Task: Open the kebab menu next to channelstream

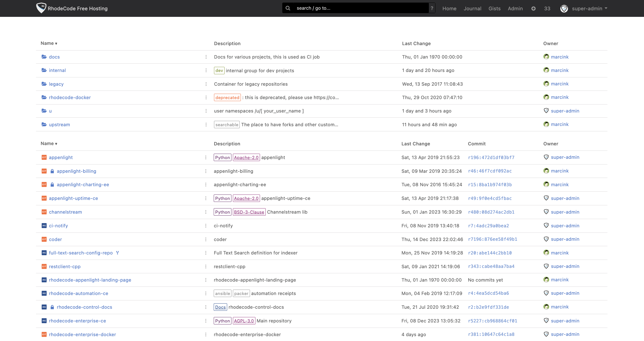Action: coord(206,212)
